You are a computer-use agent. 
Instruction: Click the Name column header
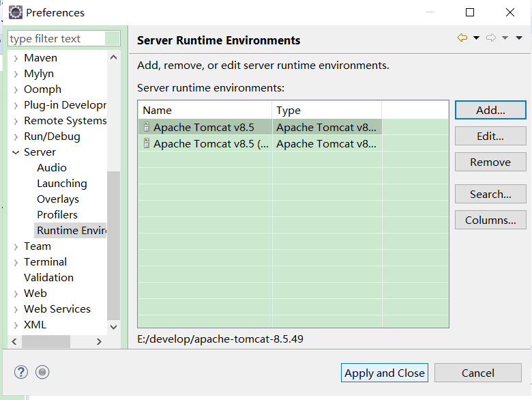point(205,110)
